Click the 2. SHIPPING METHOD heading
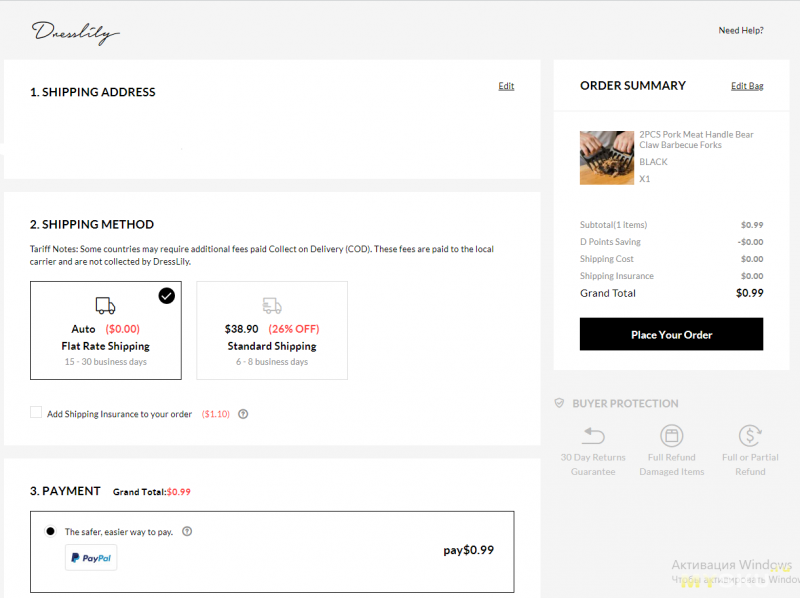This screenshot has height=598, width=800. point(92,225)
